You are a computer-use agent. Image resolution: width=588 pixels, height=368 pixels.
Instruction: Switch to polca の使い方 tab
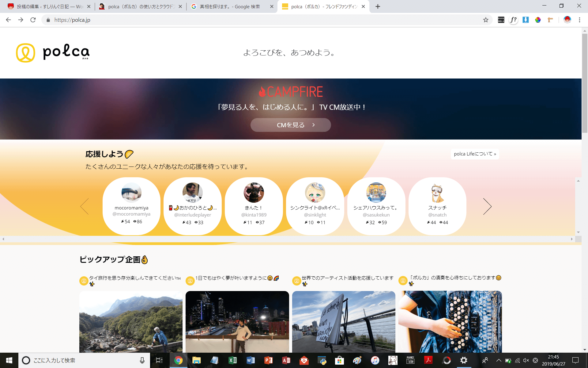[141, 6]
